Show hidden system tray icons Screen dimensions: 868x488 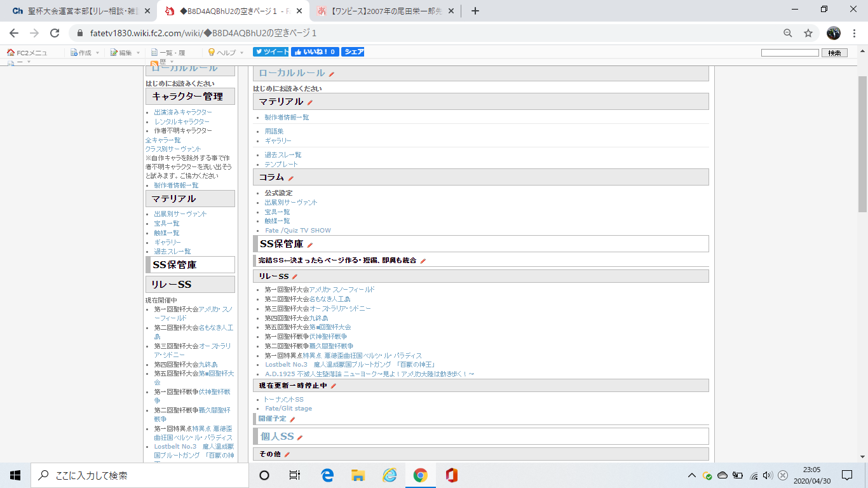click(692, 475)
